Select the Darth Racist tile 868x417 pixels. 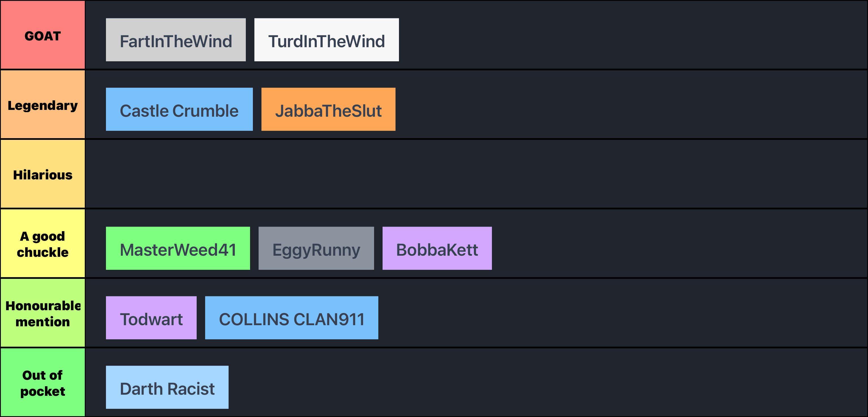(167, 387)
